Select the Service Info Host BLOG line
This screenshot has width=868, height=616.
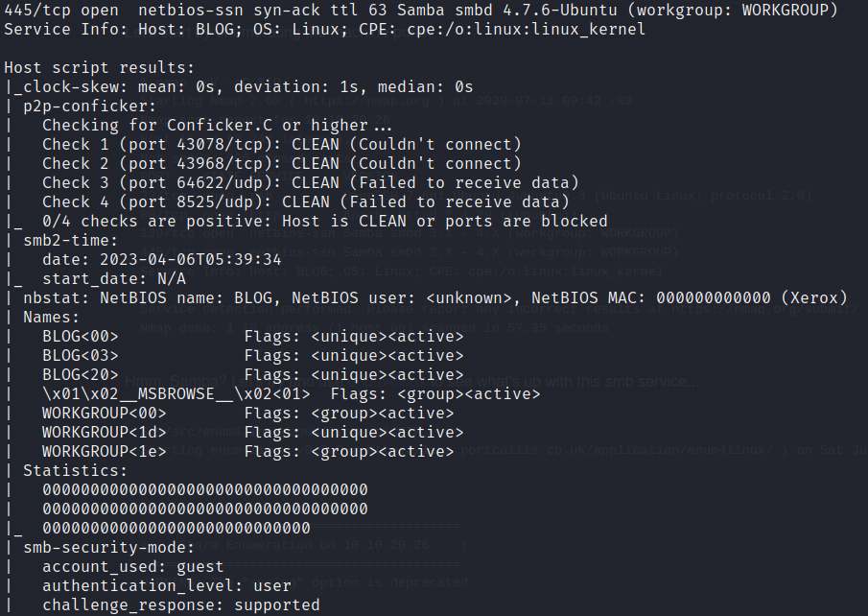[x=324, y=30]
